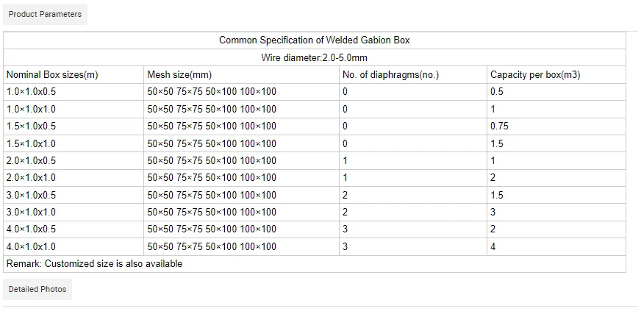644x314 pixels.
Task: Select the 4.0×1.0x1.0 box size cell
Action: 31,247
